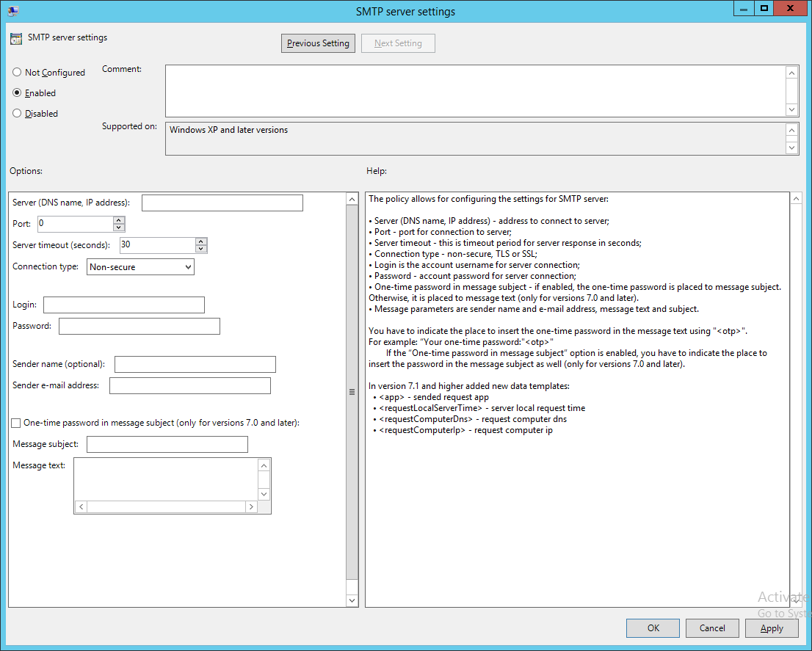Image resolution: width=812 pixels, height=651 pixels.
Task: Select the Disabled radio button
Action: (17, 114)
